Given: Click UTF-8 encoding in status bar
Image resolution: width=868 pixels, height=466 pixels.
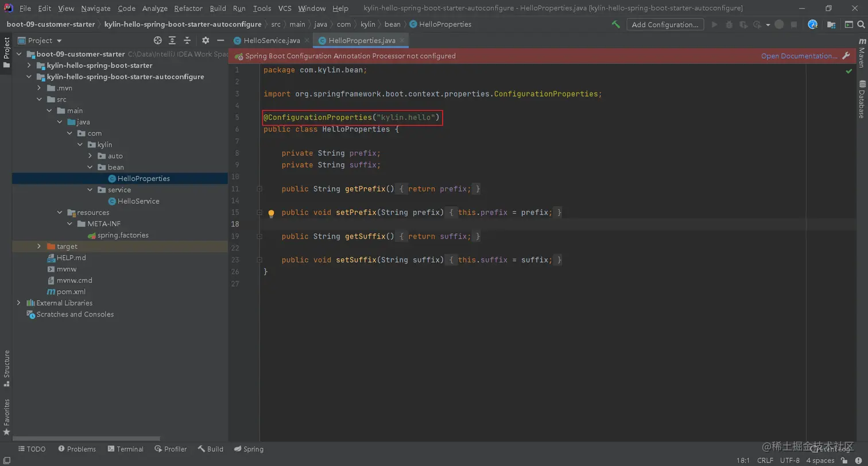Looking at the screenshot, I should click(x=790, y=460).
